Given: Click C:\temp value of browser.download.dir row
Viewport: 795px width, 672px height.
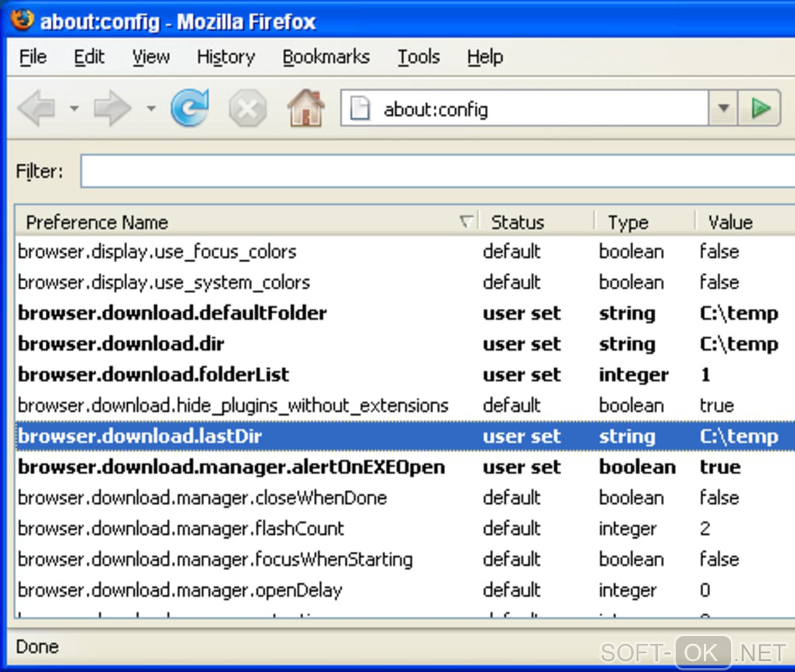Looking at the screenshot, I should pyautogui.click(x=739, y=344).
